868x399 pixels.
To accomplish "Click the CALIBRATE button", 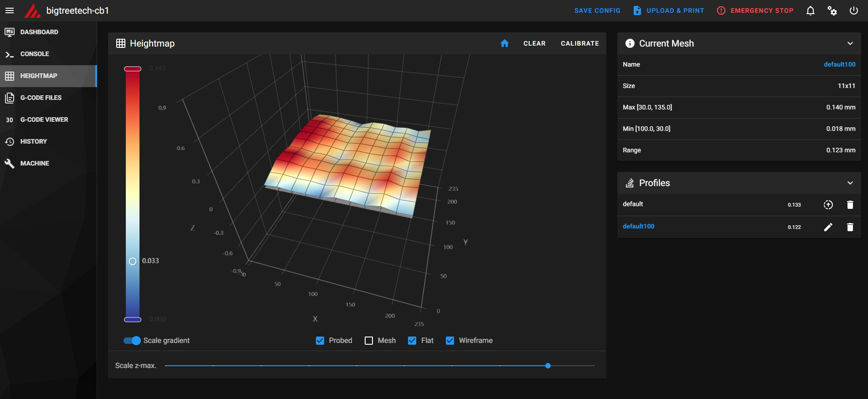I will [580, 43].
